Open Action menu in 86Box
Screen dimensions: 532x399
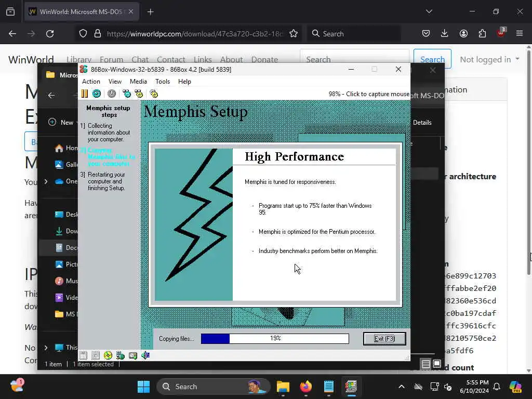tap(91, 82)
